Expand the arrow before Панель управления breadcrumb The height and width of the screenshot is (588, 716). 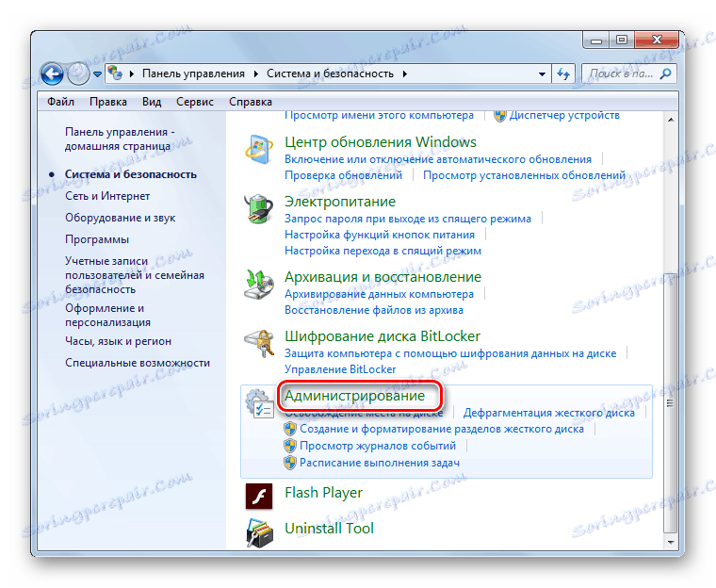point(132,74)
